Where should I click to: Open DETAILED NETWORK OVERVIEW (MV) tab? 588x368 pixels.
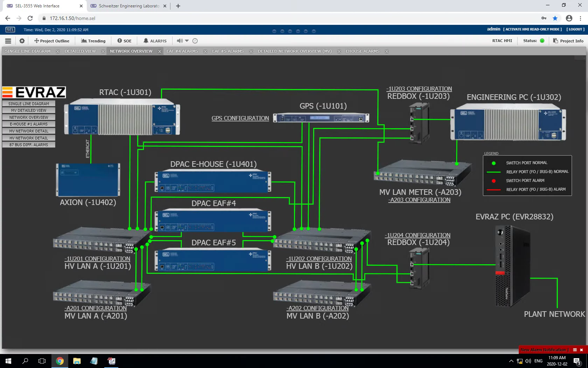295,51
